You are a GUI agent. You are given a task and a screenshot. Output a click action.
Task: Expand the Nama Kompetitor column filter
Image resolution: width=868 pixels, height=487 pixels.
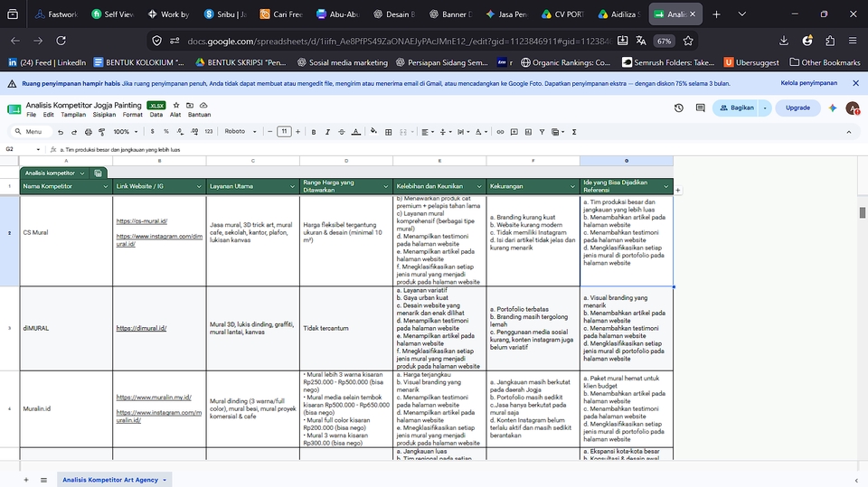(105, 186)
